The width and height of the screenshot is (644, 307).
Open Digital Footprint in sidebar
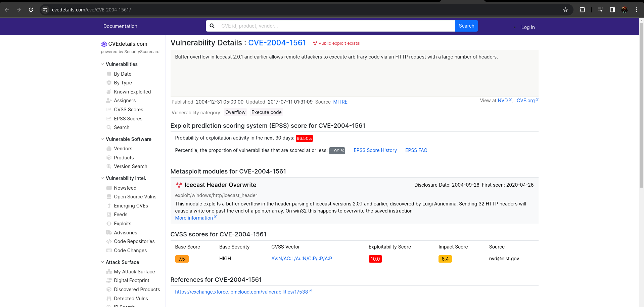tap(132, 280)
